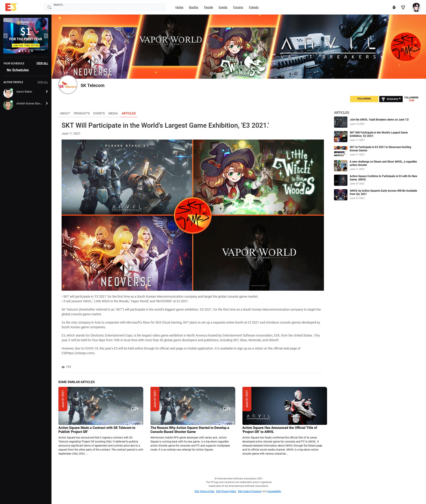
Task: Click the 'No Schedules' text
Action: pyautogui.click(x=18, y=70)
